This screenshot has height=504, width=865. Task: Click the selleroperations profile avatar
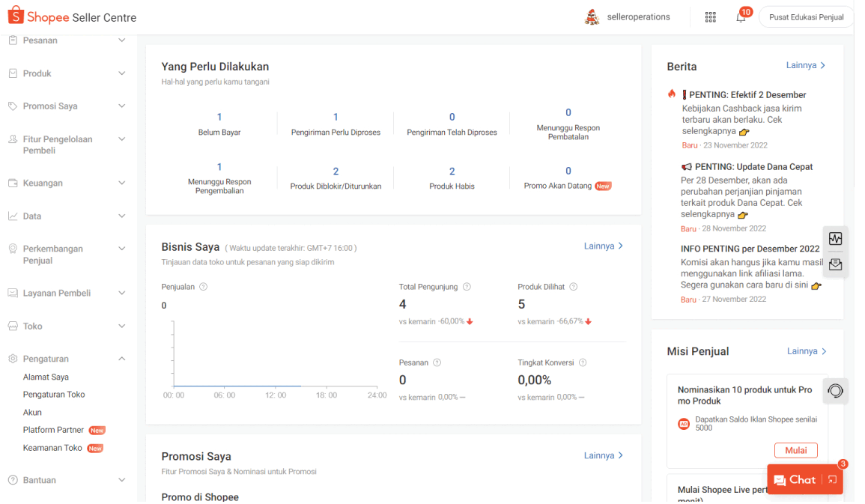point(592,17)
